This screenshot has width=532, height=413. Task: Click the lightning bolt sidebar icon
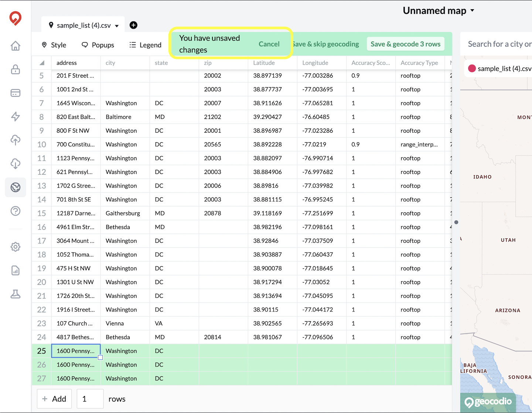coord(15,116)
